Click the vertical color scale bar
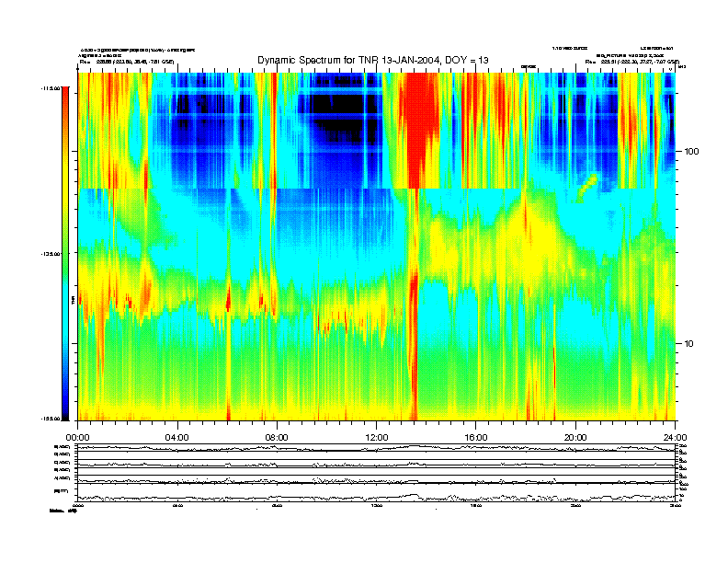This screenshot has width=728, height=563. tap(65, 253)
